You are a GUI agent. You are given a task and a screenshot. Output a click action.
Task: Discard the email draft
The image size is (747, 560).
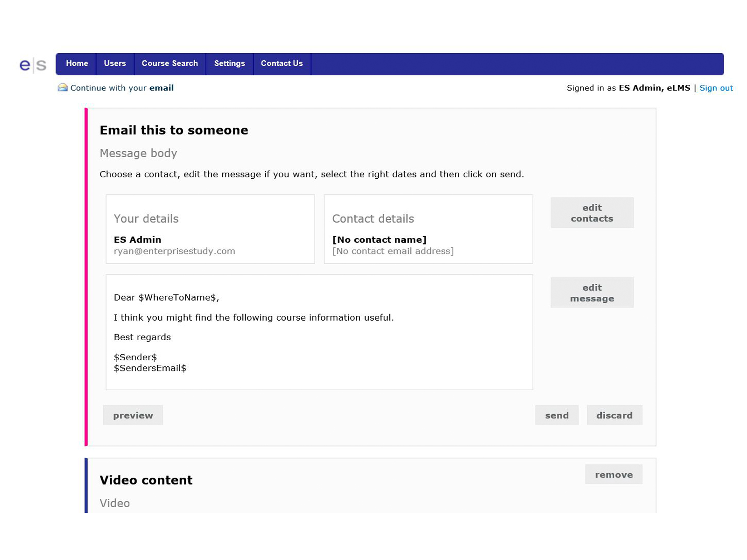(614, 415)
